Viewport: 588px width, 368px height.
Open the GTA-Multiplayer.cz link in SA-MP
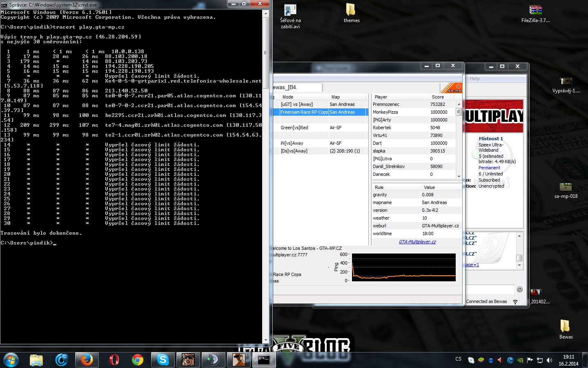[x=417, y=242]
